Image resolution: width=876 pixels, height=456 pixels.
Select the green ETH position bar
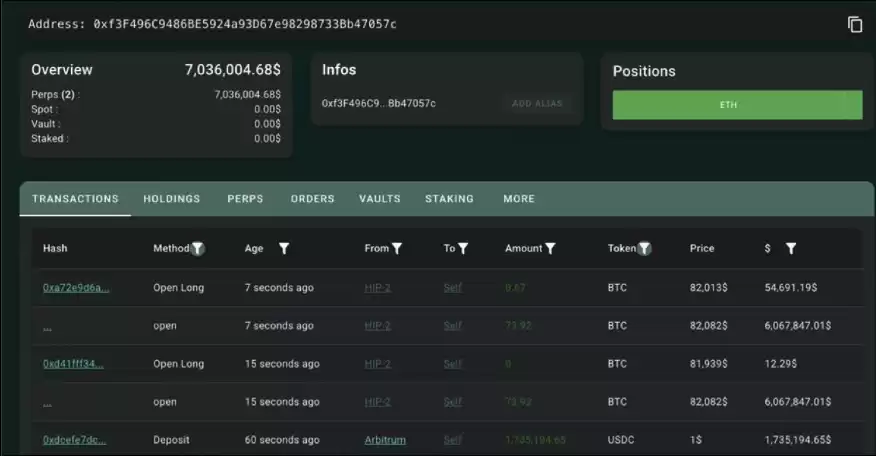coord(737,105)
